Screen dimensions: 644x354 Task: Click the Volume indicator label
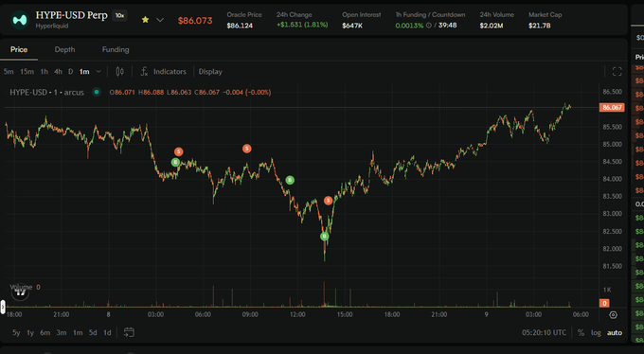click(x=21, y=287)
